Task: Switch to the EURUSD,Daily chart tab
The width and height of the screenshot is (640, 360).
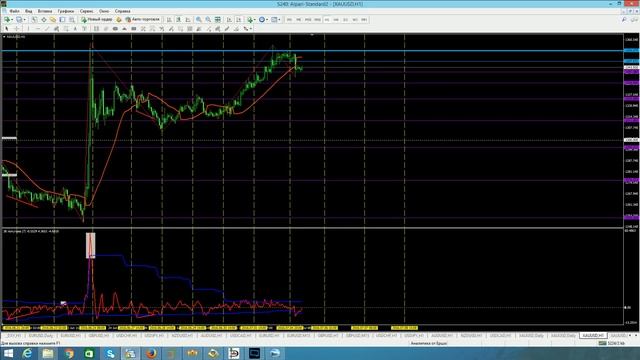Action: click(40, 336)
